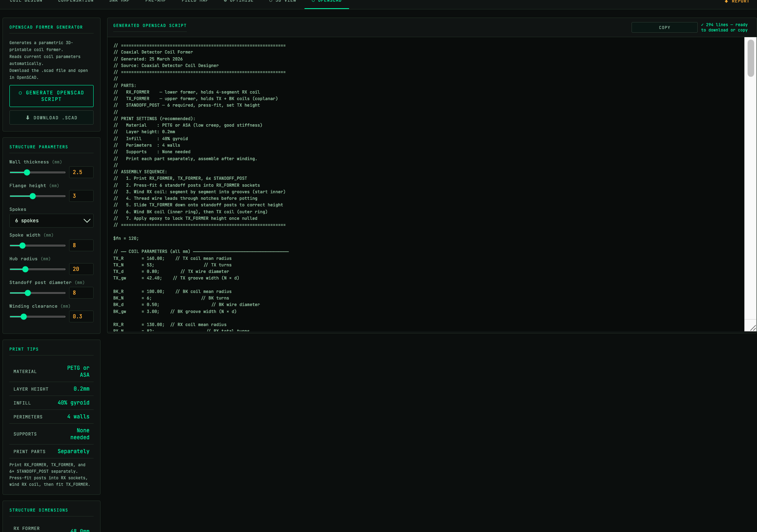Image resolution: width=757 pixels, height=532 pixels.
Task: Click the '40% gyroid' infill value
Action: coord(74,403)
